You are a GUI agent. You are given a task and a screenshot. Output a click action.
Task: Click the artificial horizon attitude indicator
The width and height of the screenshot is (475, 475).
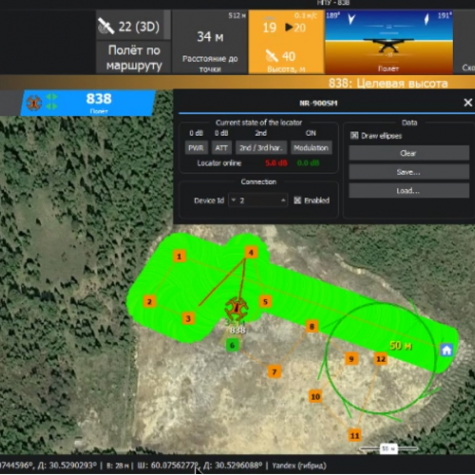click(389, 42)
